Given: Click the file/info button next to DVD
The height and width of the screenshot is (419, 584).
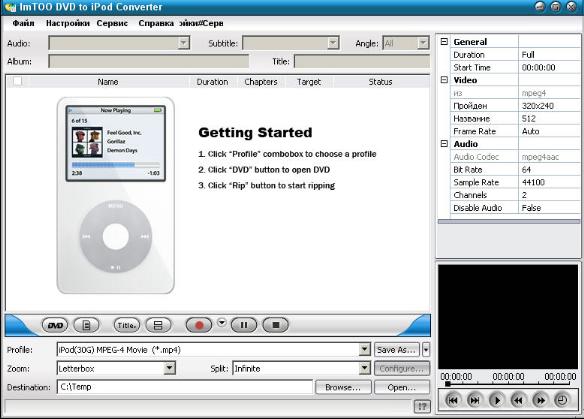Looking at the screenshot, I should point(86,325).
